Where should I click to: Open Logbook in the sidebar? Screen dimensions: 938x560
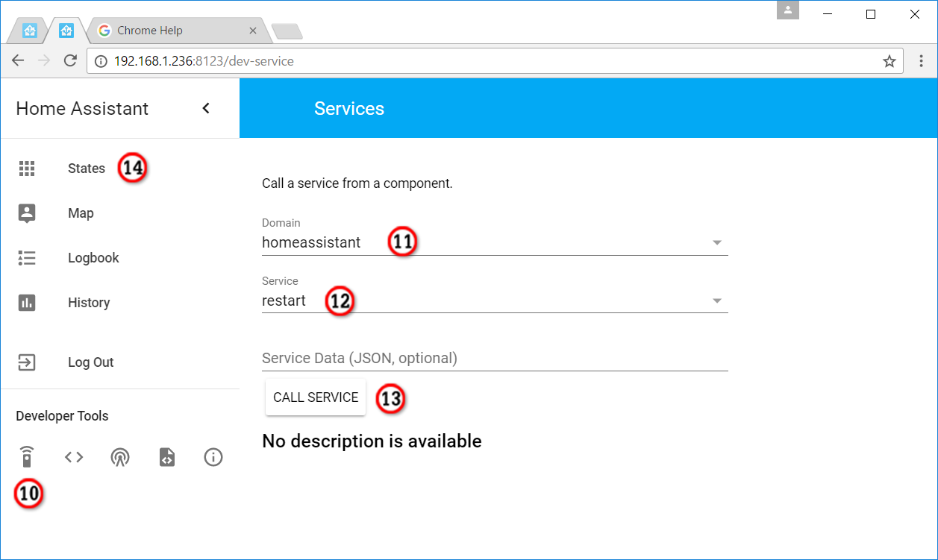(93, 258)
